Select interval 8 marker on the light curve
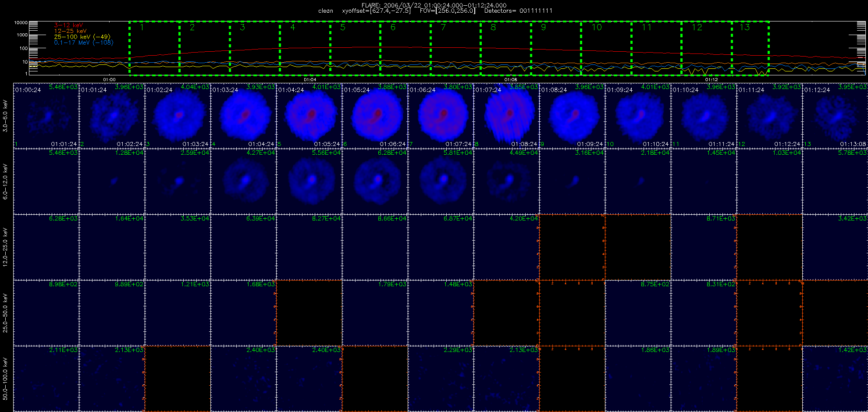 tap(493, 27)
